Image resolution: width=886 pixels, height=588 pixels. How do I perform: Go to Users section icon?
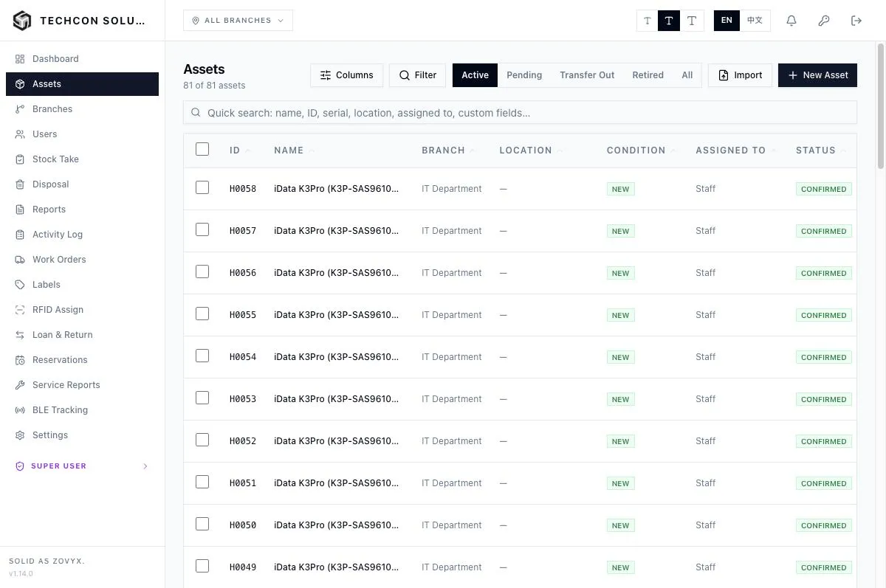pyautogui.click(x=20, y=134)
